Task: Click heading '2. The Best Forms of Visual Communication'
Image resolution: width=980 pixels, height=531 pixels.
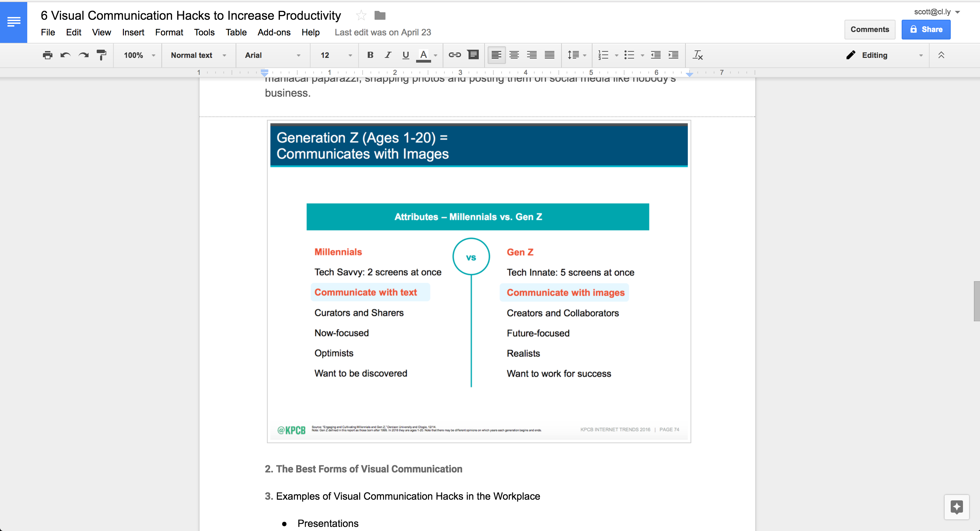Action: pos(363,469)
